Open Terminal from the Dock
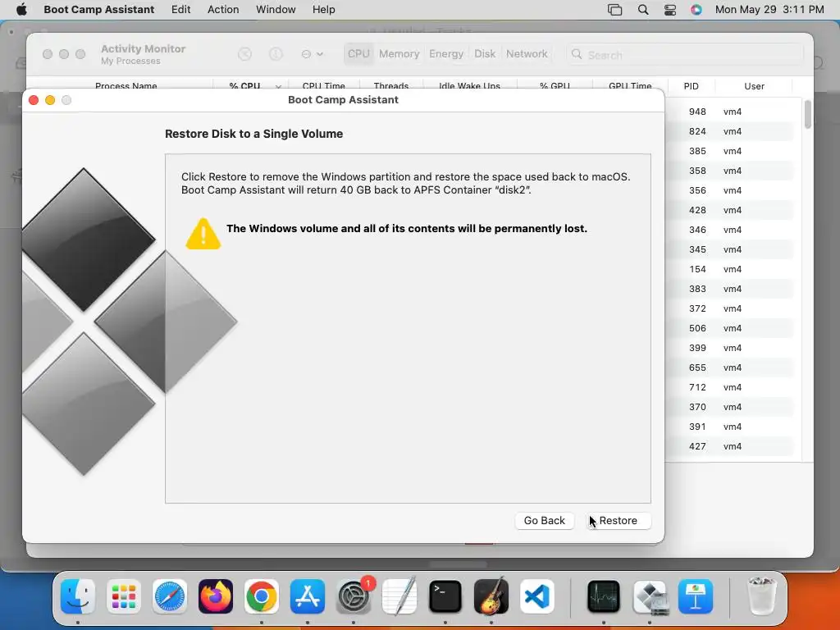Screen dimensions: 840x630 [445, 596]
